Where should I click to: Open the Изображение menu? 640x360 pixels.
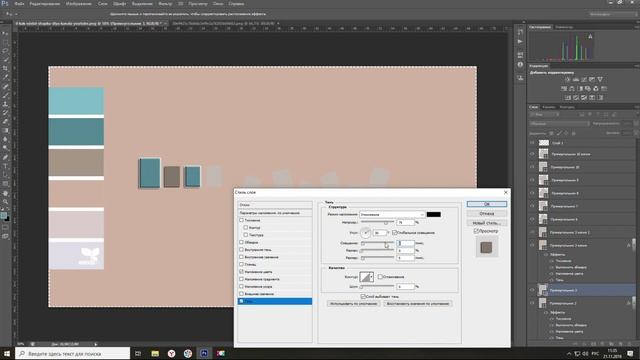tap(79, 4)
